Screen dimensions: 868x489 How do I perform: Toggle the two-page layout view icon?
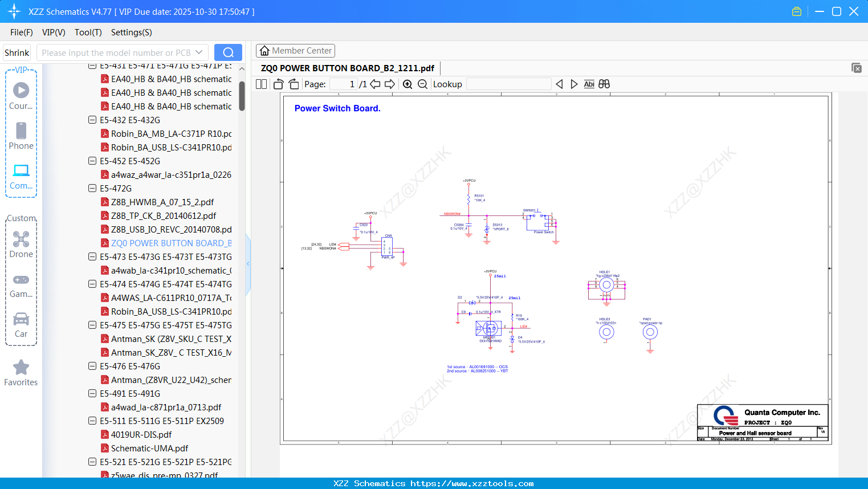pos(262,84)
